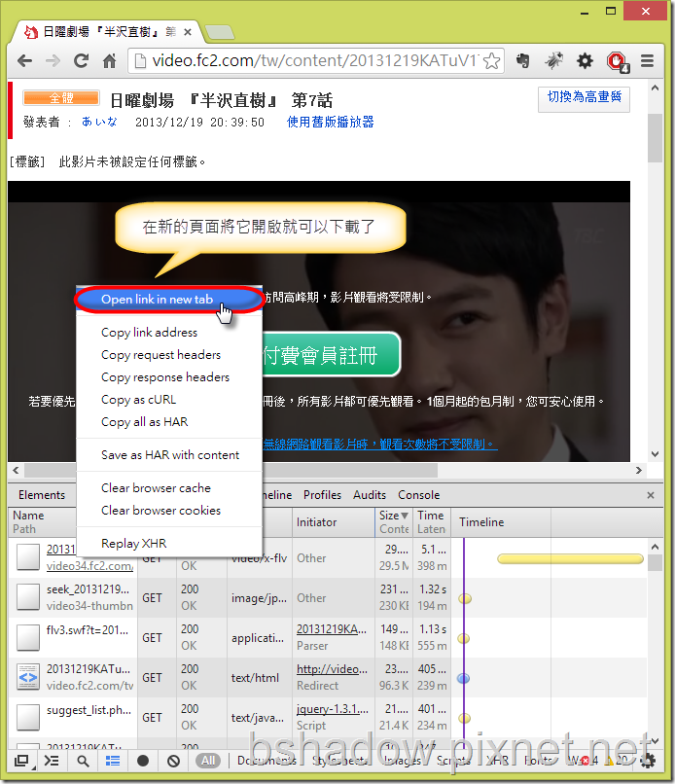The width and height of the screenshot is (675, 784).
Task: Clear the network log icon
Action: coord(173,761)
